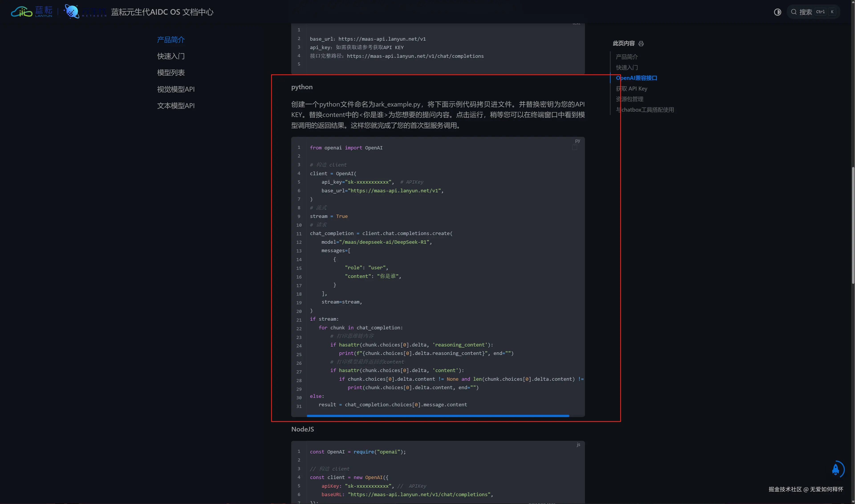
Task: Click the "content": "你是谁" code line
Action: click(373, 276)
